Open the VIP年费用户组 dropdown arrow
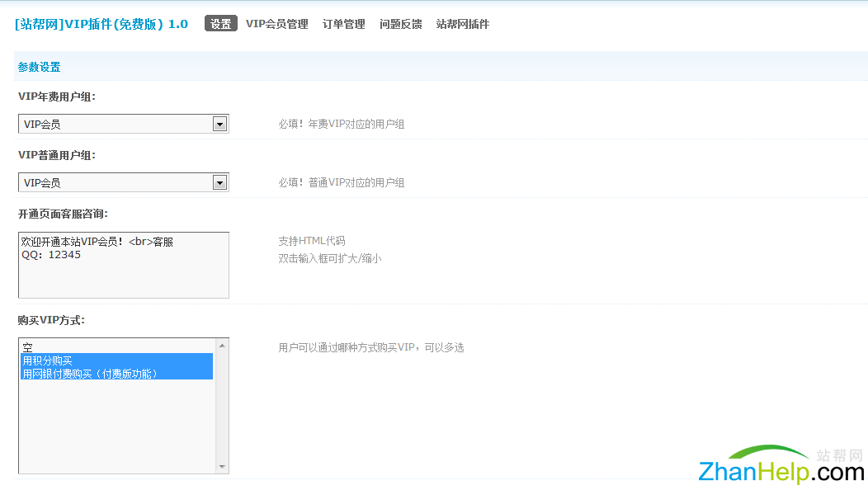This screenshot has height=490, width=868. pyautogui.click(x=219, y=124)
